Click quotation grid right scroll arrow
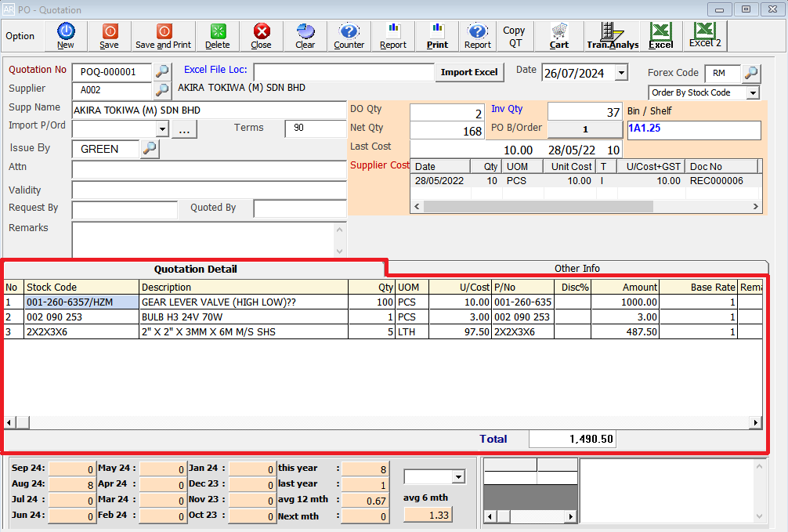This screenshot has width=788, height=532. 755,422
